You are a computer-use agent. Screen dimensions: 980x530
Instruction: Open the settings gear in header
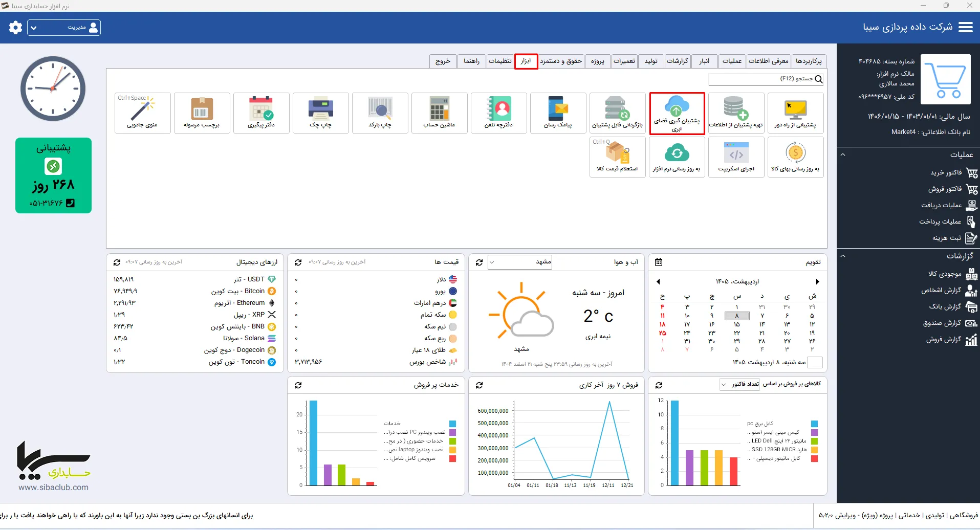point(16,28)
